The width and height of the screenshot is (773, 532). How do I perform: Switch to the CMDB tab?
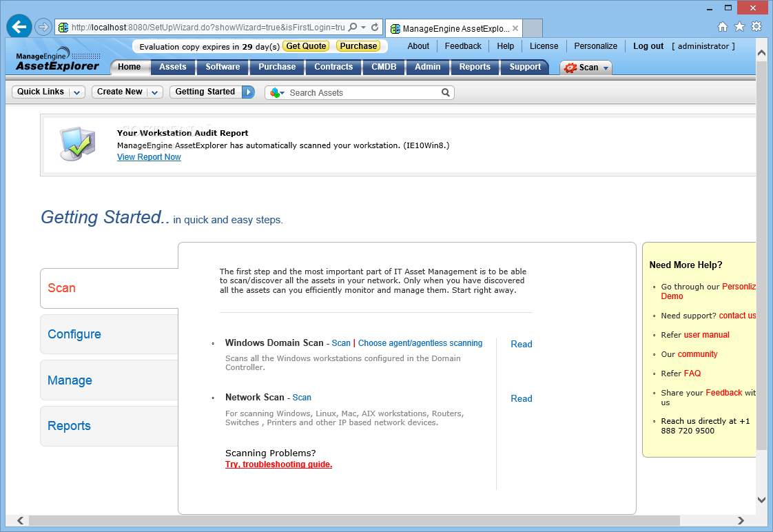[x=384, y=67]
